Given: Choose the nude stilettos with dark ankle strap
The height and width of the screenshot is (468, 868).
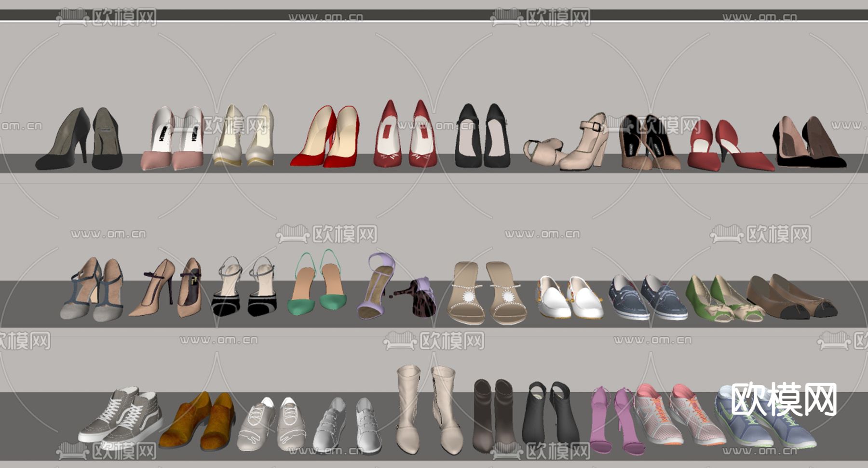Looking at the screenshot, I should 165,288.
